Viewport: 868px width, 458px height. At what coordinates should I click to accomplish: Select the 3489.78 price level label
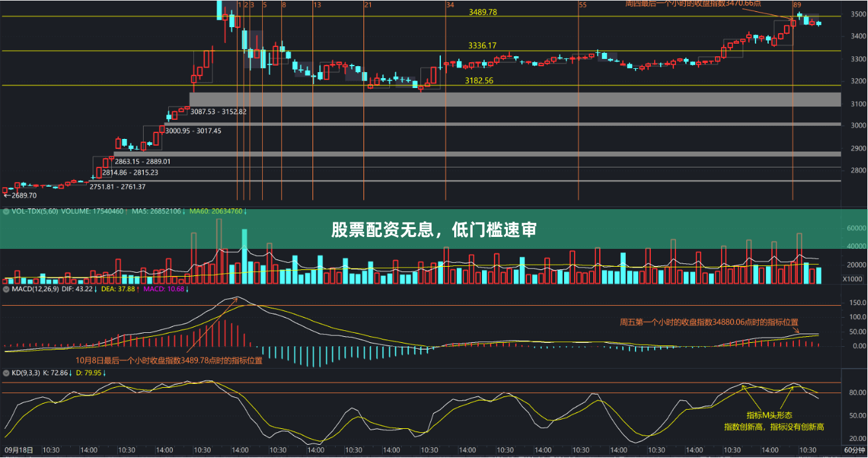483,13
